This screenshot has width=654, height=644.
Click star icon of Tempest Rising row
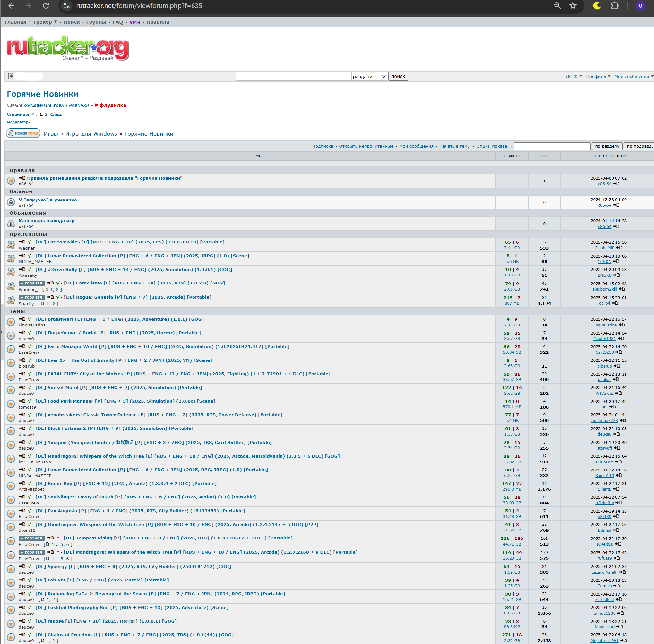[11, 541]
